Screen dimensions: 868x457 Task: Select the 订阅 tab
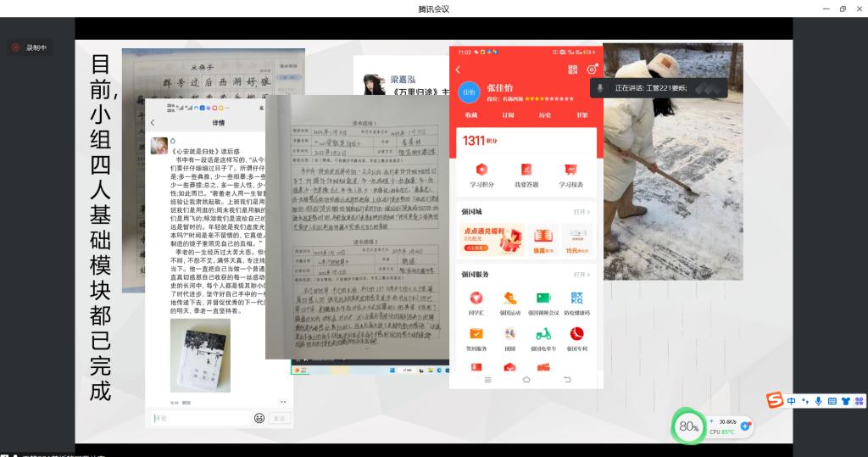pyautogui.click(x=508, y=115)
